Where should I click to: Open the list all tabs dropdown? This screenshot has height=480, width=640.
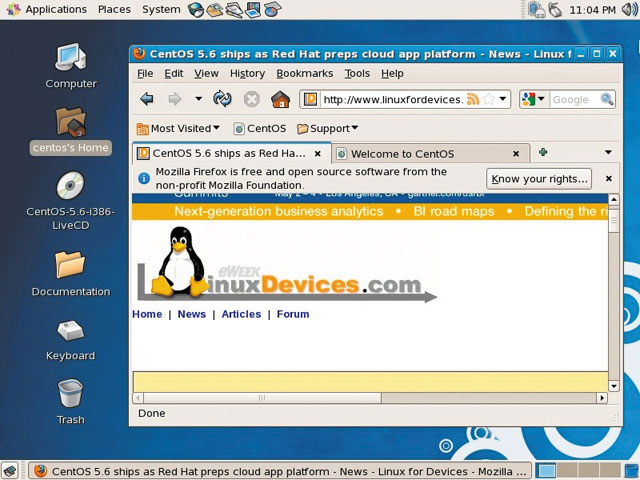608,153
